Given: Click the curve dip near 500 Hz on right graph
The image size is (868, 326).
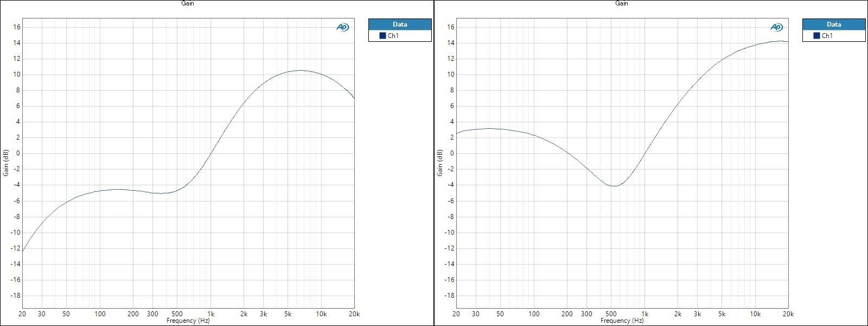Looking at the screenshot, I should [x=614, y=186].
